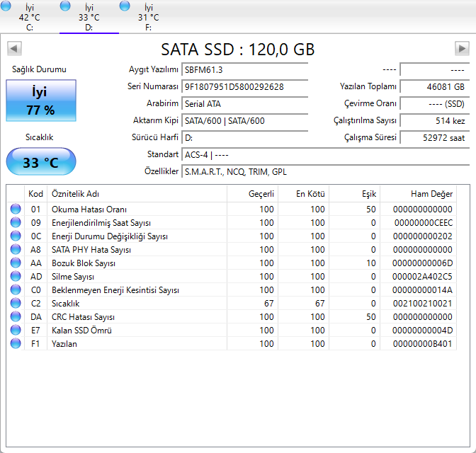Click the previous disk left arrow
The image size is (476, 453).
(14, 49)
